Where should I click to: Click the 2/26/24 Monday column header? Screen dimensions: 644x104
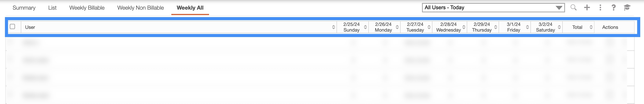click(x=383, y=27)
